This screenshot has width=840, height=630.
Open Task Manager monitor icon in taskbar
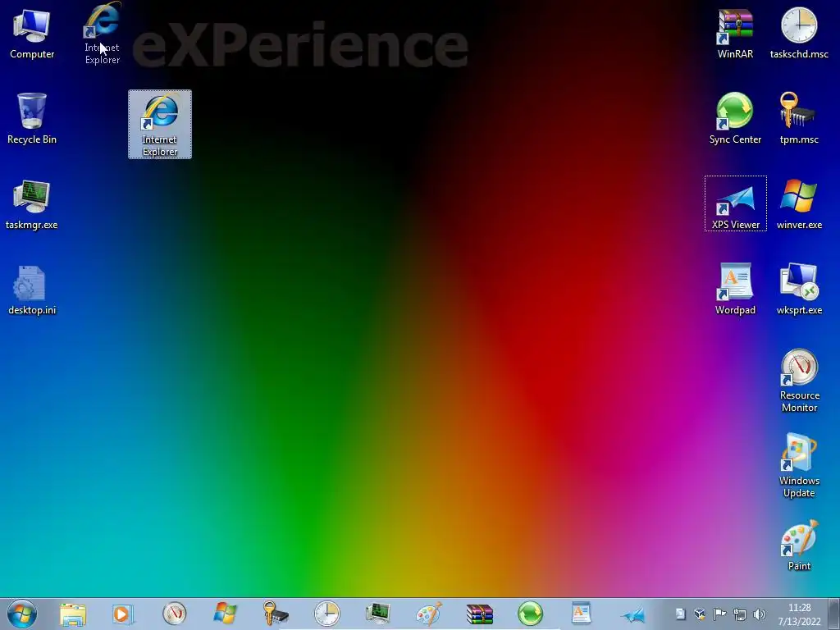pyautogui.click(x=377, y=614)
